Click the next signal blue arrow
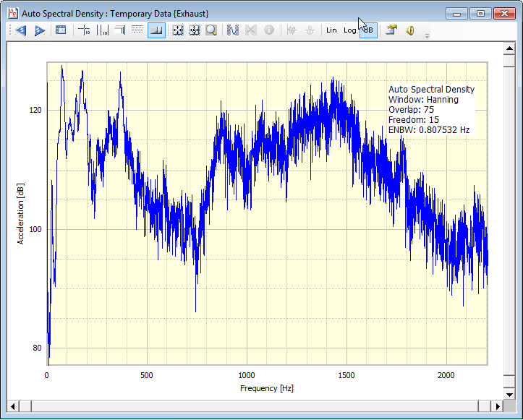Image resolution: width=523 pixels, height=420 pixels. 40,30
